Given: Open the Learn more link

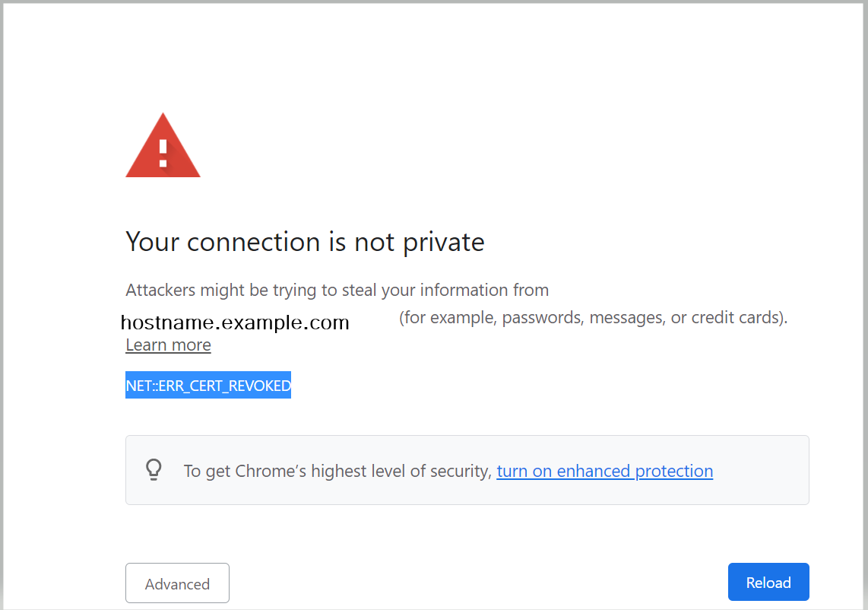Looking at the screenshot, I should [x=168, y=345].
